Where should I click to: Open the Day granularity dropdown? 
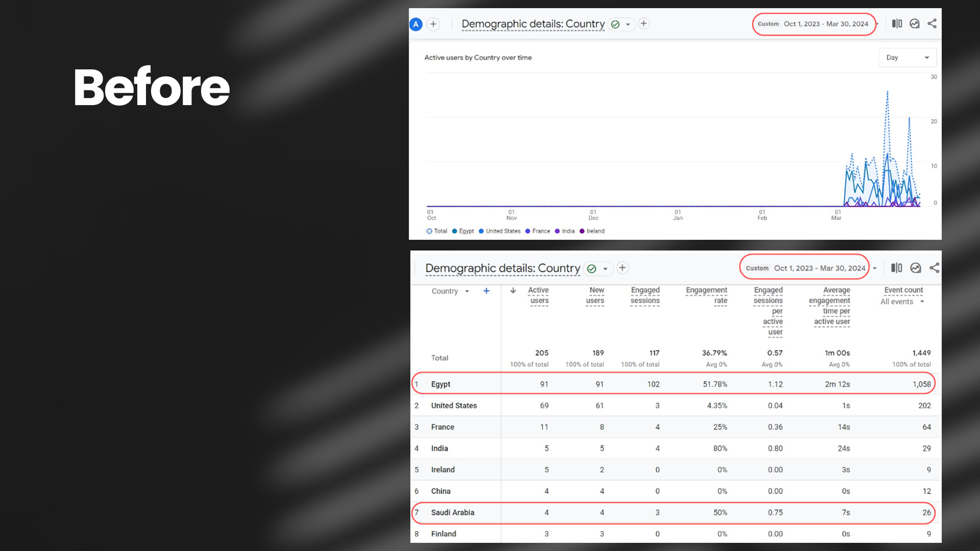[x=908, y=58]
